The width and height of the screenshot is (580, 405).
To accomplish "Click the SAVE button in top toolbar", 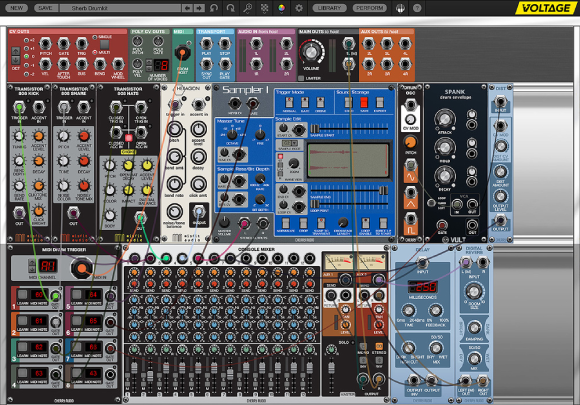I will [x=45, y=8].
